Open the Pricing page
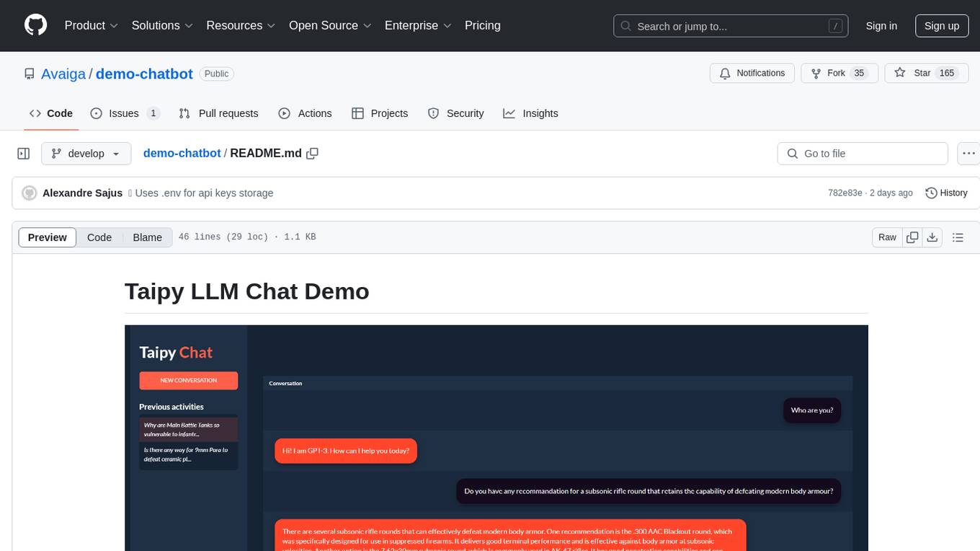The height and width of the screenshot is (551, 980). tap(483, 25)
